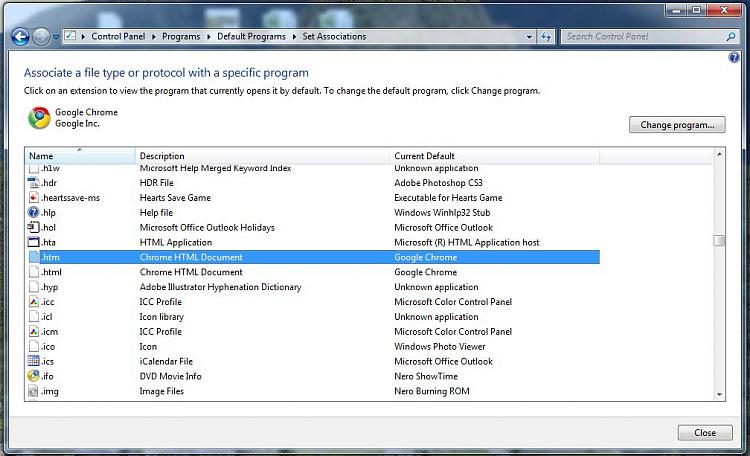Screen dimensions: 750x456
Task: Refresh the address bar view
Action: [x=546, y=37]
